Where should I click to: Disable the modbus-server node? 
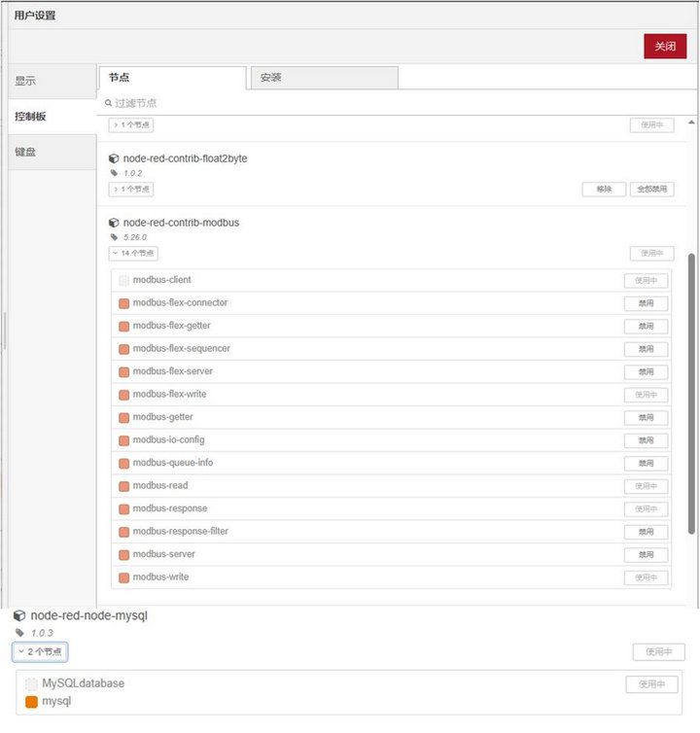tap(646, 555)
